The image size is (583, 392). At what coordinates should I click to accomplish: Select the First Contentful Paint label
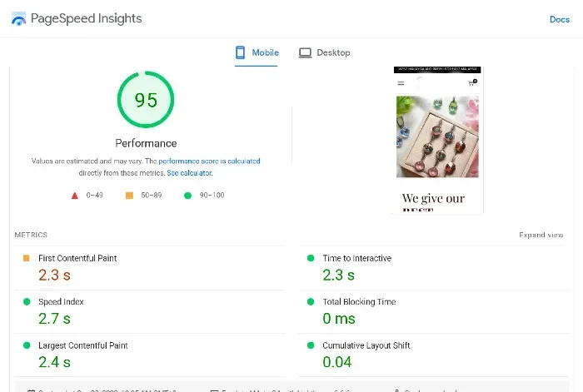pyautogui.click(x=77, y=258)
